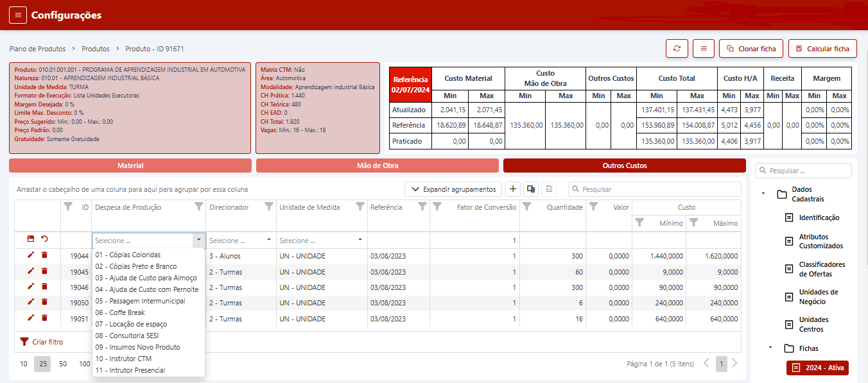Switch to the Mão de Obra tab
The height and width of the screenshot is (383, 868).
(377, 166)
